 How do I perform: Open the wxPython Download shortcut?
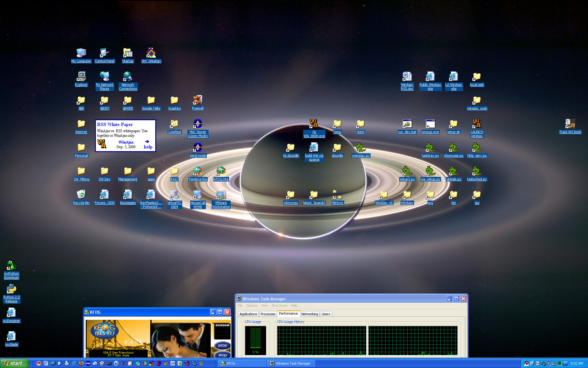pyautogui.click(x=11, y=266)
